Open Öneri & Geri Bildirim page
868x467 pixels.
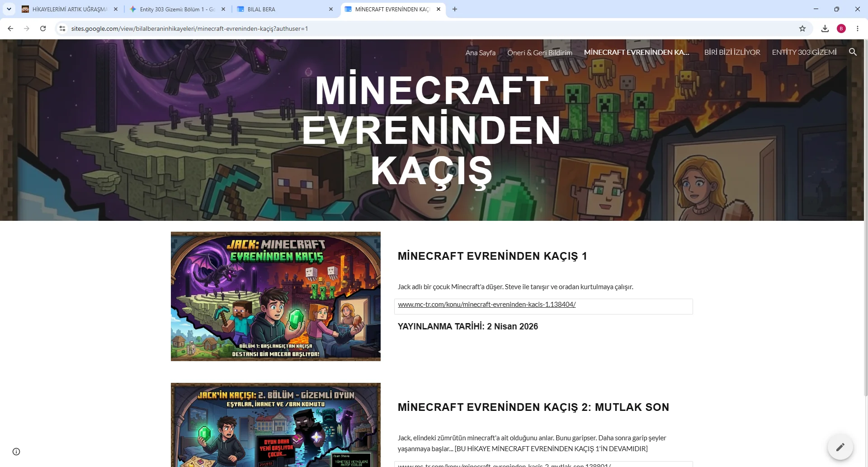click(x=540, y=52)
